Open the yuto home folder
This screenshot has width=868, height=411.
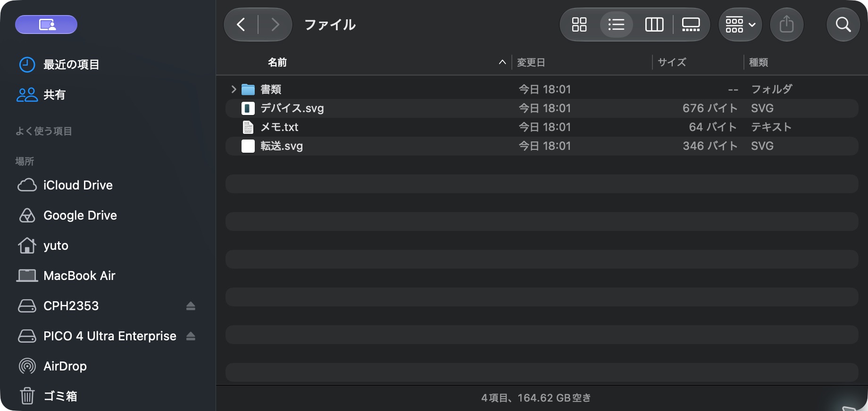(43, 246)
